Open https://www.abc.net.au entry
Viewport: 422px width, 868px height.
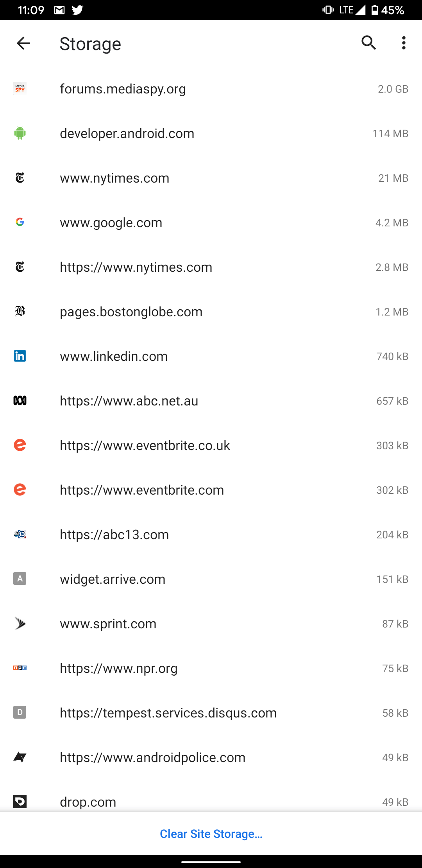point(211,401)
